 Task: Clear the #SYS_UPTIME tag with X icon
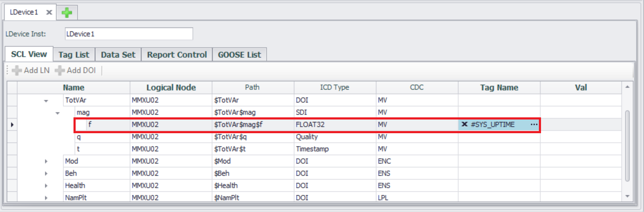465,125
